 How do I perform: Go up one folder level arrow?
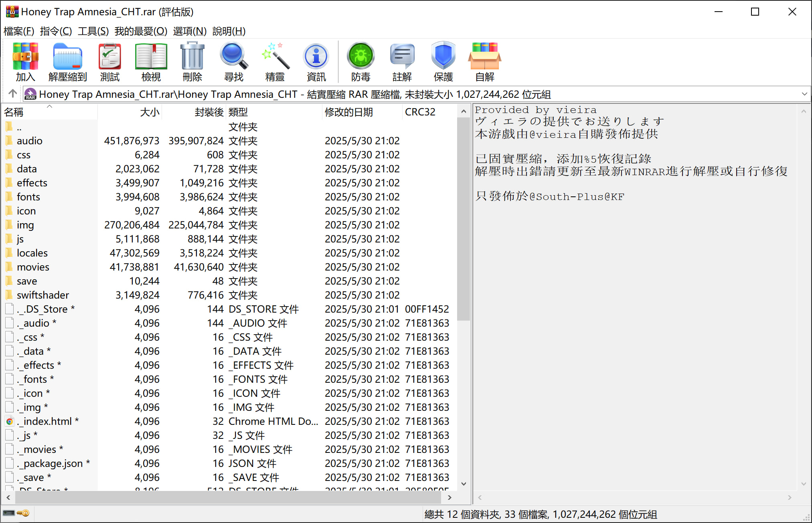tap(12, 94)
